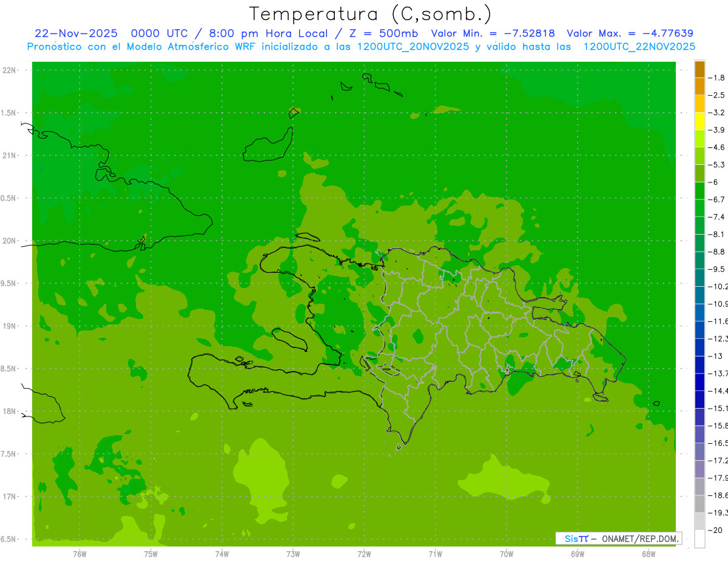Click 'Modelo Atmosferico WRF' in the subtitle
Image resolution: width=728 pixels, height=562 pixels.
click(x=184, y=47)
